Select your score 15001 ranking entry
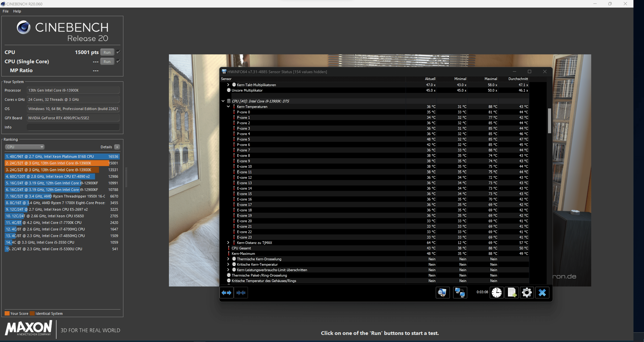The image size is (644, 342). point(62,163)
